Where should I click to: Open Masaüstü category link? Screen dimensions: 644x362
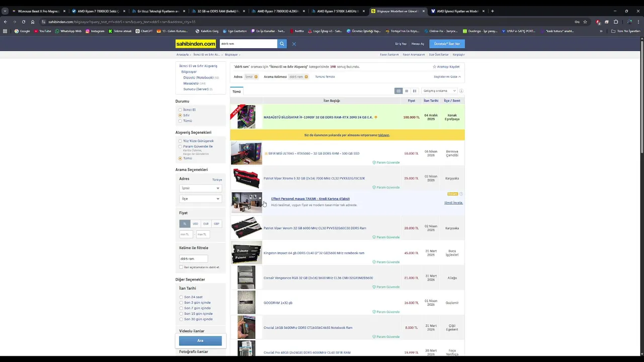pos(191,83)
